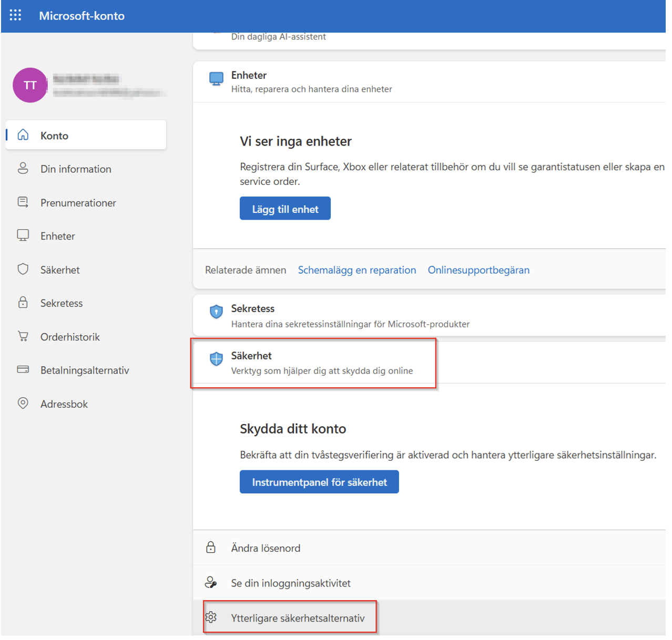
Task: Click the icon beside Se din inloggningsaktivitet
Action: point(211,583)
